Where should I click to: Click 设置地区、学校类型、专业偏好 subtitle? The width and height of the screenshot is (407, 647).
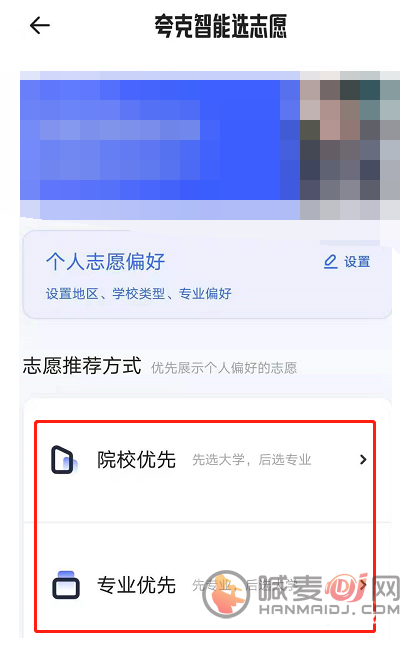(x=138, y=294)
